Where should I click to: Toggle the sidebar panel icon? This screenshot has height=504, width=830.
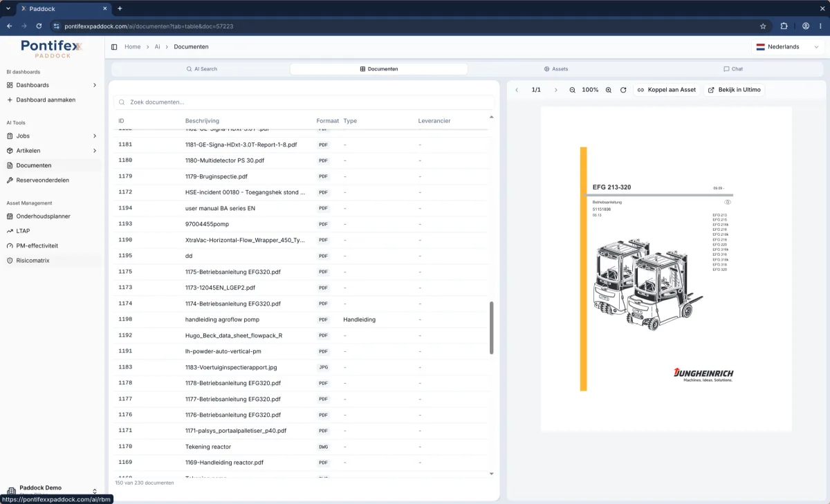(x=114, y=47)
